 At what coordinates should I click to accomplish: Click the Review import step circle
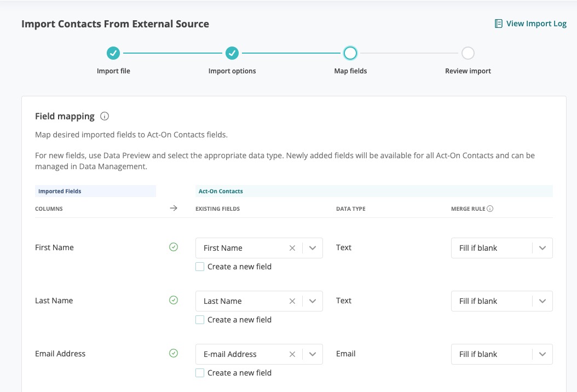click(x=468, y=53)
